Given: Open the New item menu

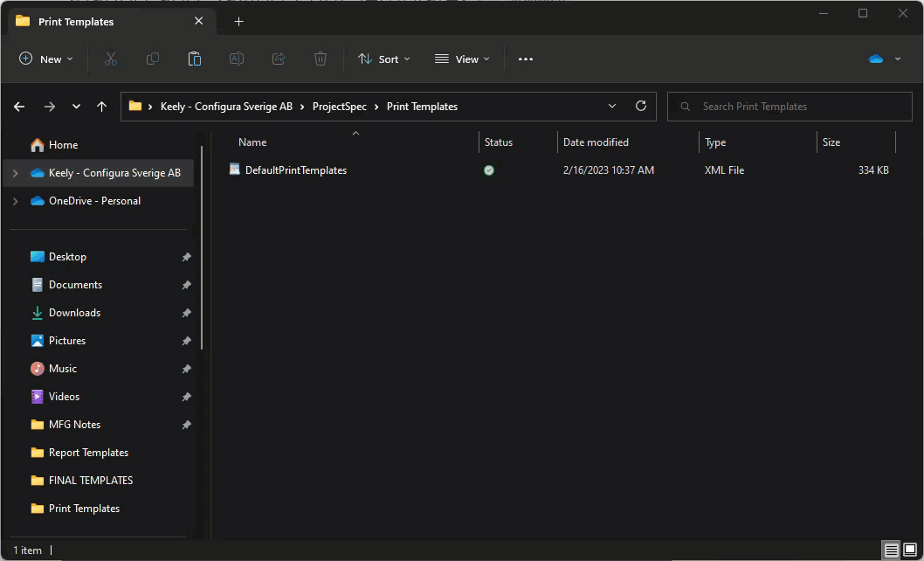Looking at the screenshot, I should tap(46, 59).
